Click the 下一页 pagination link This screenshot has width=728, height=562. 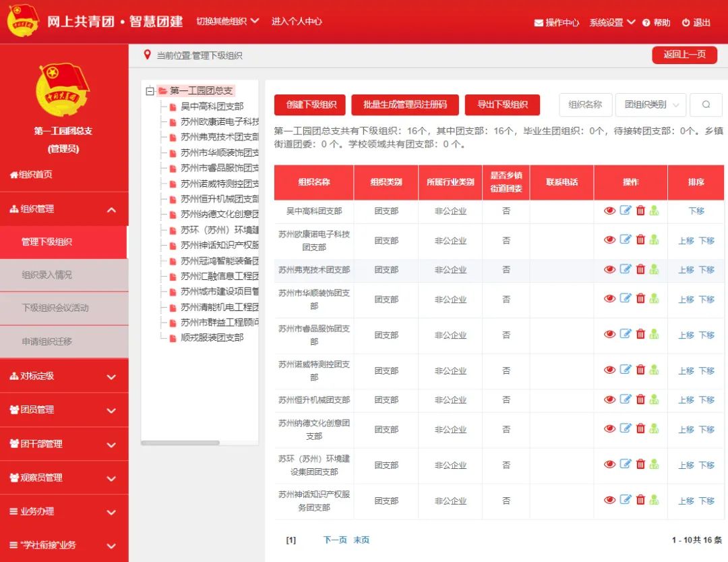(335, 540)
